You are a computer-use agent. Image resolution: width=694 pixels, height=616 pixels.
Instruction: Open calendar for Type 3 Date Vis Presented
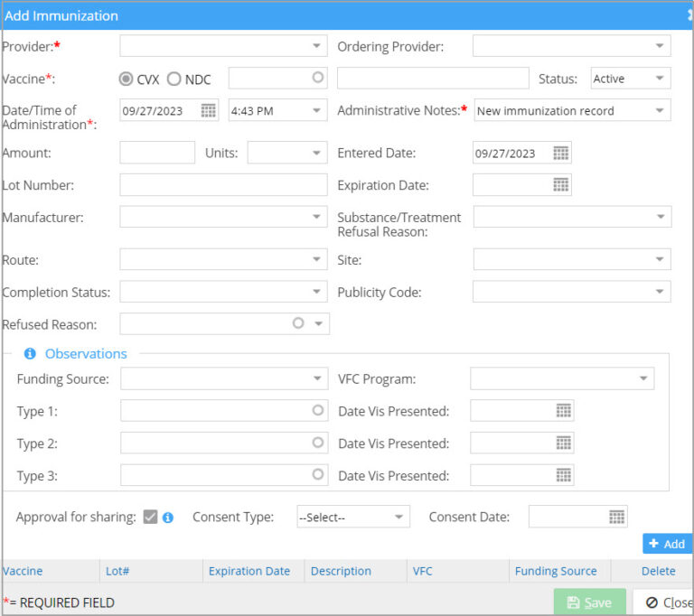(x=564, y=475)
